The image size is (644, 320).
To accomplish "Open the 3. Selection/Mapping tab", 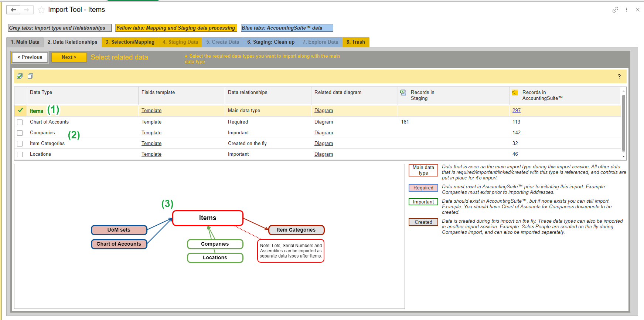I will tap(130, 42).
